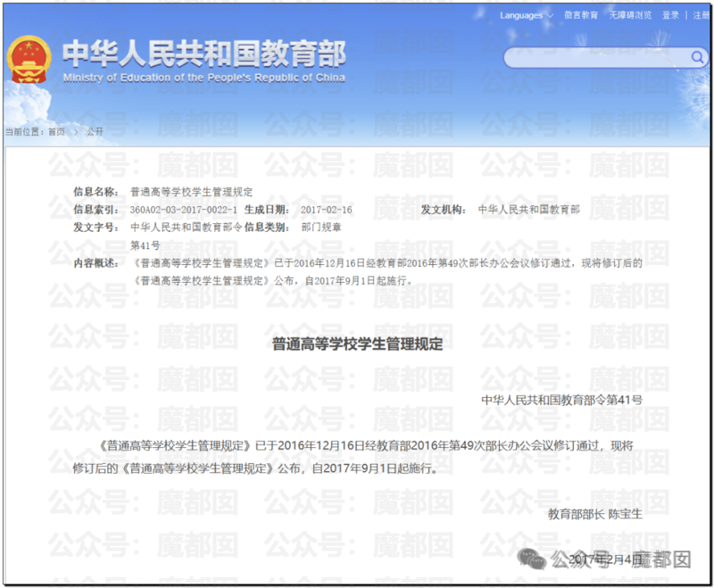The image size is (714, 588).
Task: Click the 信息名称 label
Action: click(96, 192)
